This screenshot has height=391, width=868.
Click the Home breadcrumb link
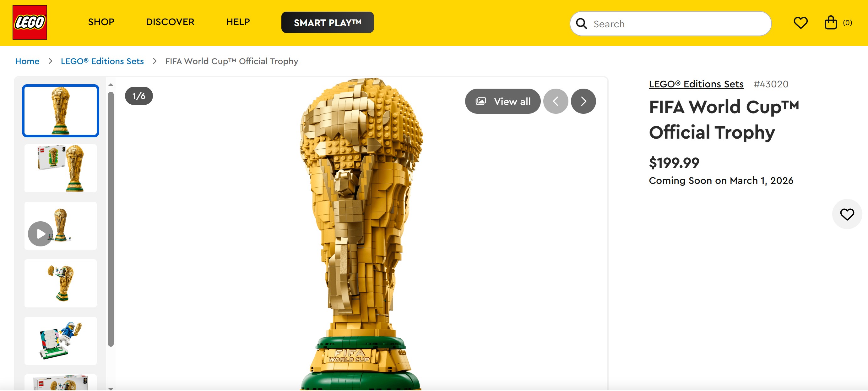point(27,61)
